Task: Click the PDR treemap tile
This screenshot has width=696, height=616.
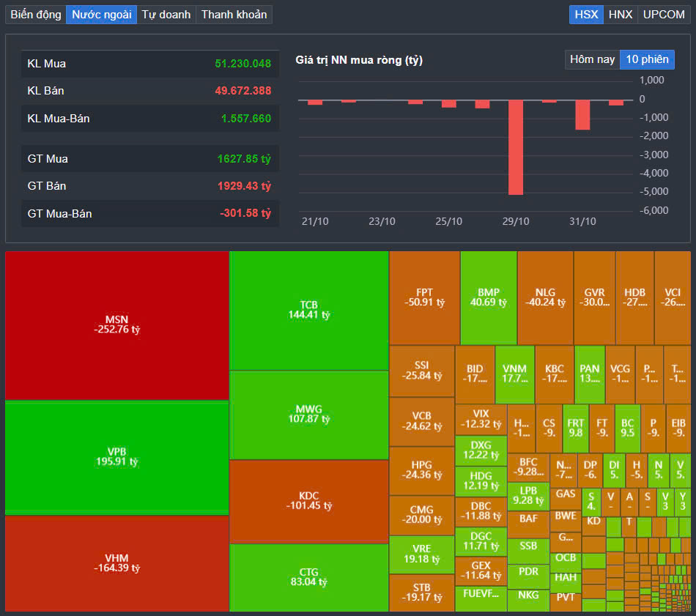Action: click(528, 576)
